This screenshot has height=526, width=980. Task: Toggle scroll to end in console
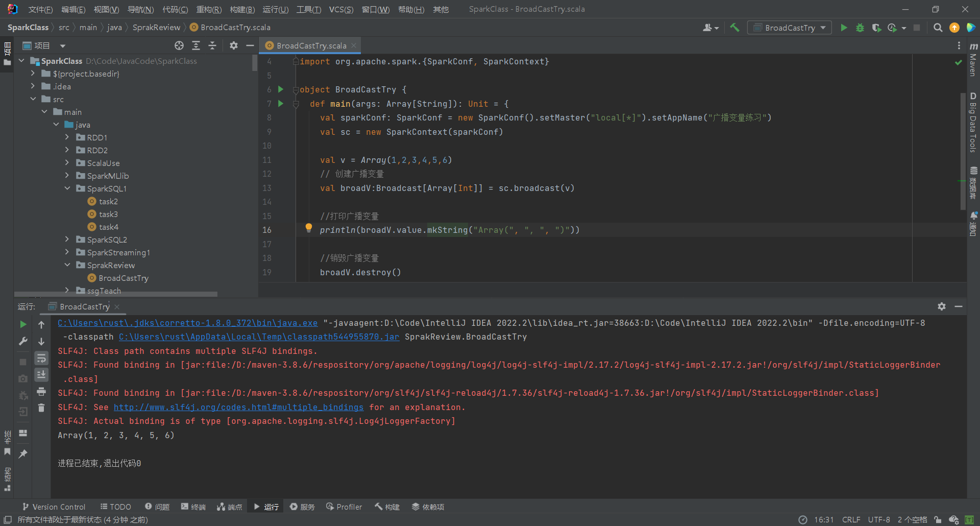pos(41,375)
